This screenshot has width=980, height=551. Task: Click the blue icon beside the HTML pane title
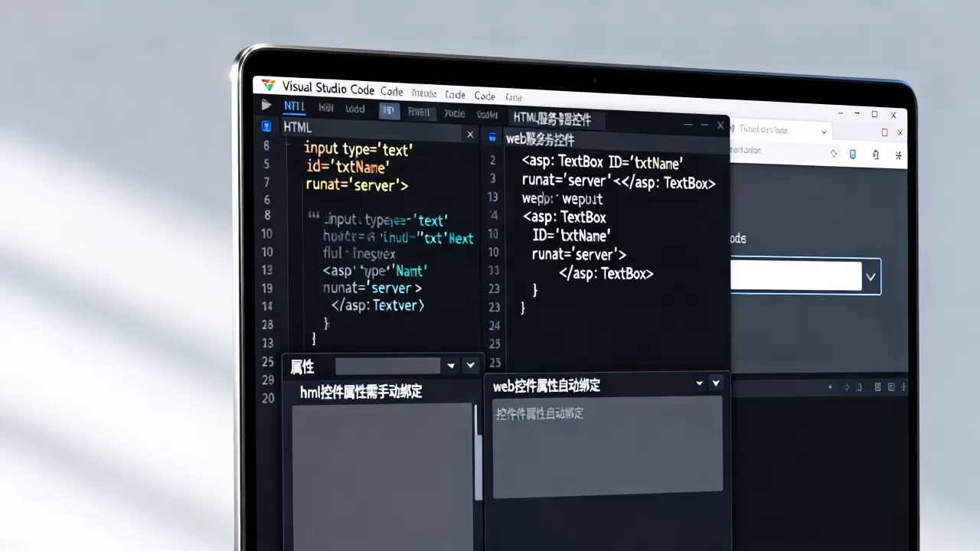click(x=266, y=126)
